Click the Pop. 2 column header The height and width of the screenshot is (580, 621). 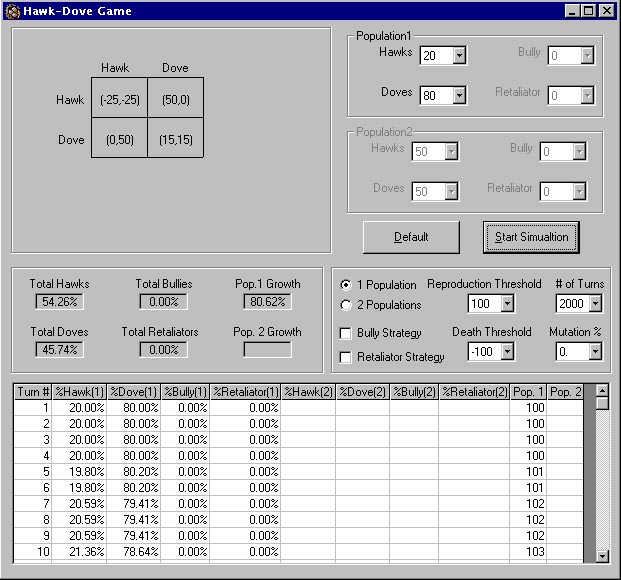pos(565,392)
